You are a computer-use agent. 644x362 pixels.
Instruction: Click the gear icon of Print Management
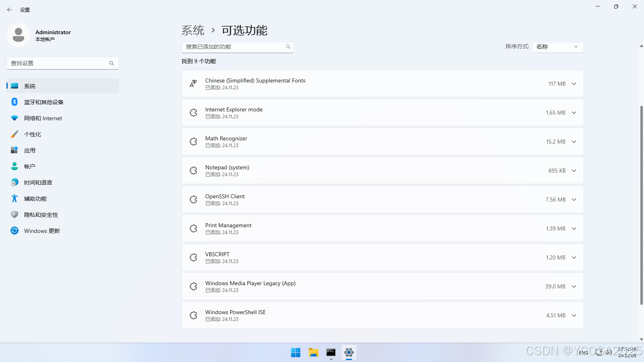193,228
